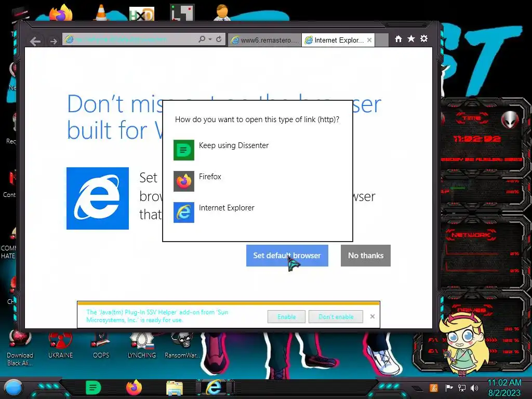Choose Internet Explorer in the link dialog
The height and width of the screenshot is (399, 532).
pos(257,212)
